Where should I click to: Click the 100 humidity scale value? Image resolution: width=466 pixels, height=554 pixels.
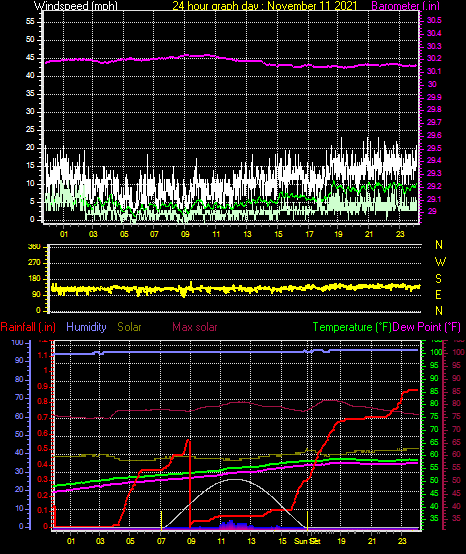tap(17, 342)
